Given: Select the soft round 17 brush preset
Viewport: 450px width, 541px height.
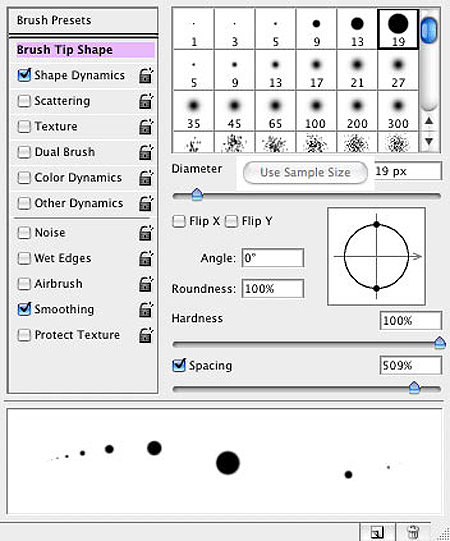Looking at the screenshot, I should coord(316,70).
